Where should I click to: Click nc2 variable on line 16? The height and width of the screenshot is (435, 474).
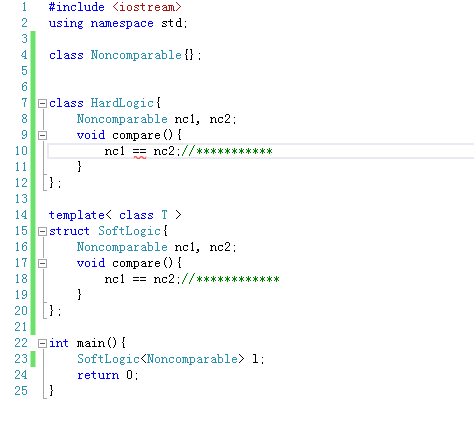coord(220,247)
